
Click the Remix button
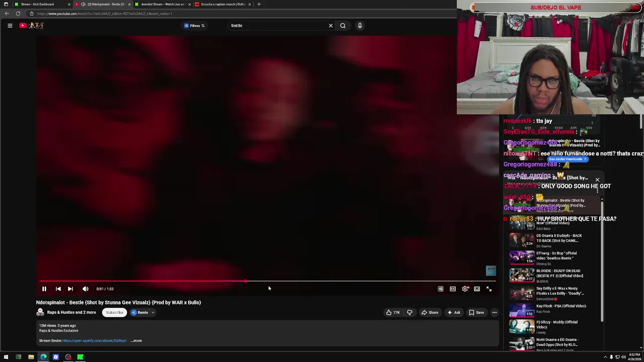140,312
